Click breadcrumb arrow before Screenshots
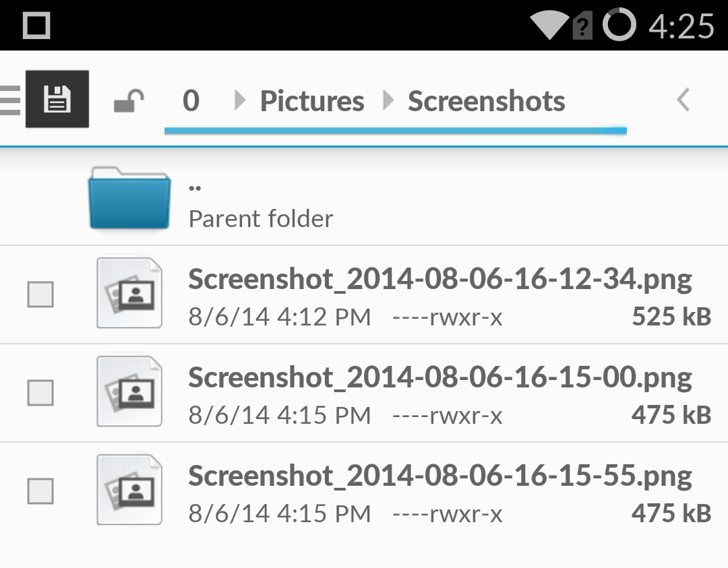Viewport: 728px width, 568px height. tap(388, 100)
